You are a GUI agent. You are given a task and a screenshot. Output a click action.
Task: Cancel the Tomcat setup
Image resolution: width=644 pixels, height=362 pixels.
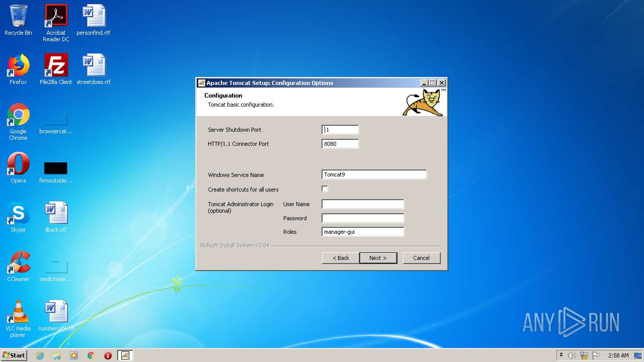[422, 258]
